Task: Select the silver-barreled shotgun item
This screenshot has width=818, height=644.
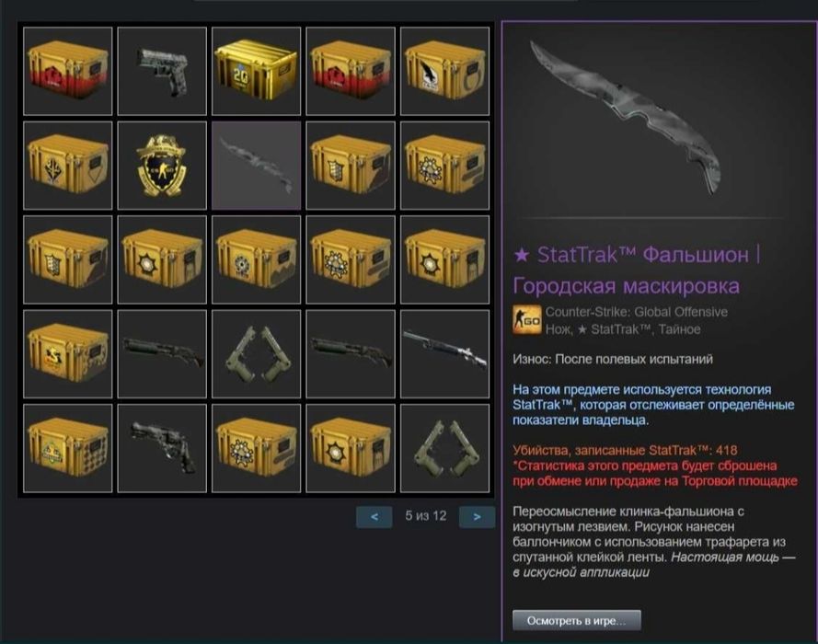Action: tap(444, 353)
